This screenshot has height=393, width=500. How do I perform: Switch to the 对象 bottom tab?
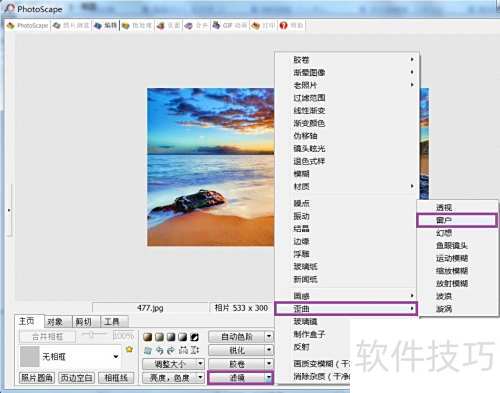click(57, 321)
